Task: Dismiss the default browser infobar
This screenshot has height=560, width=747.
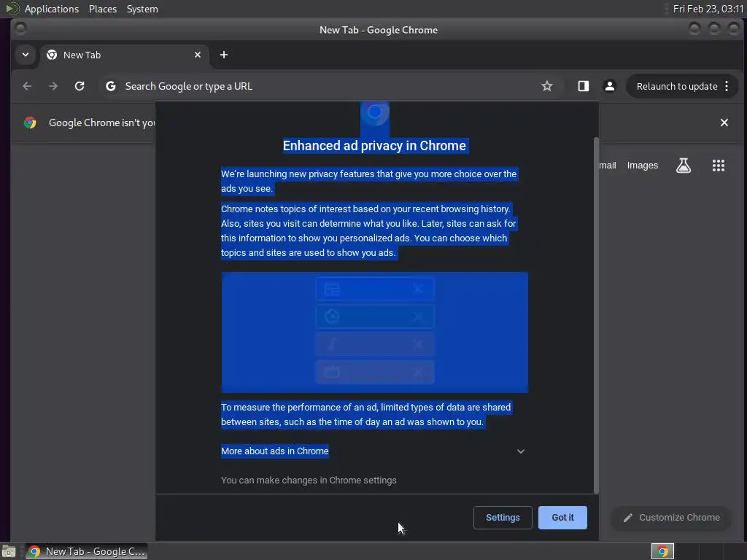Action: pyautogui.click(x=724, y=122)
